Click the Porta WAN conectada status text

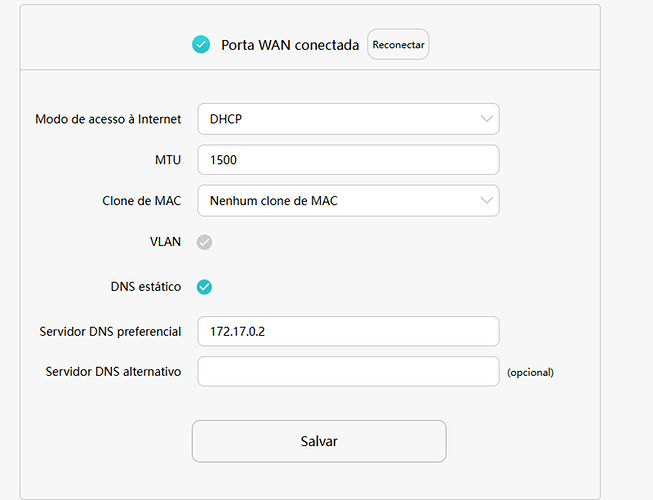[290, 45]
